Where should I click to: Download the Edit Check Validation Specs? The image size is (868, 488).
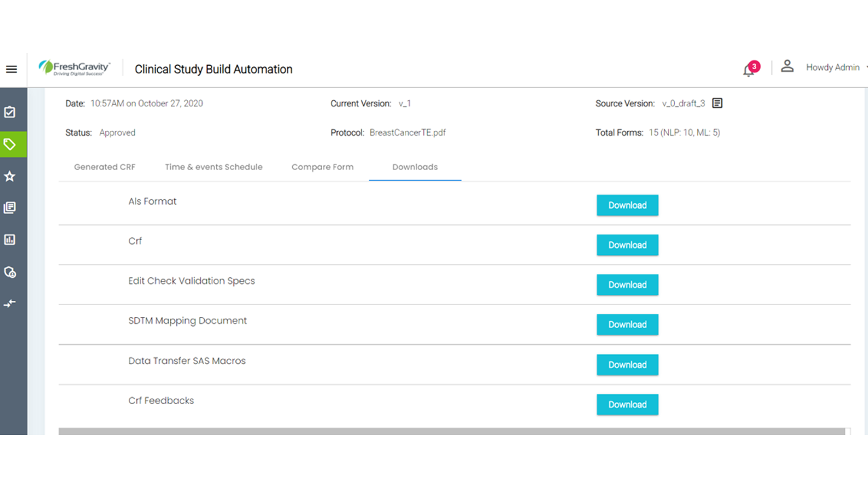[x=627, y=285]
